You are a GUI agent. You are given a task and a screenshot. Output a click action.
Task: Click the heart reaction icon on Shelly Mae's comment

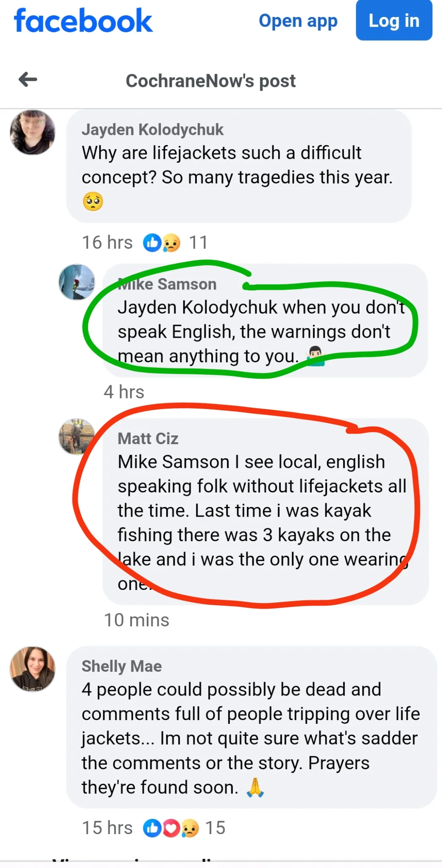[171, 828]
